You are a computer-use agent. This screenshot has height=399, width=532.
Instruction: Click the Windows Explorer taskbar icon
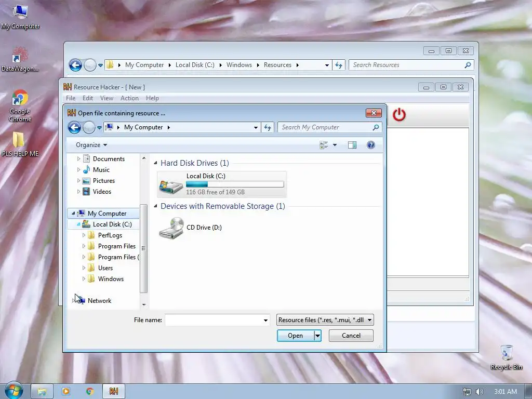coord(42,392)
